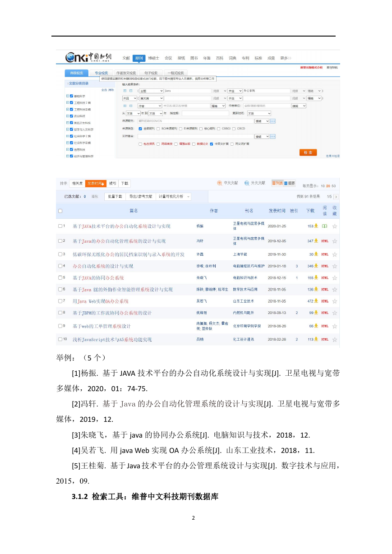
Task: Toggle the 全部期刊 source checkbox
Action: (140, 129)
